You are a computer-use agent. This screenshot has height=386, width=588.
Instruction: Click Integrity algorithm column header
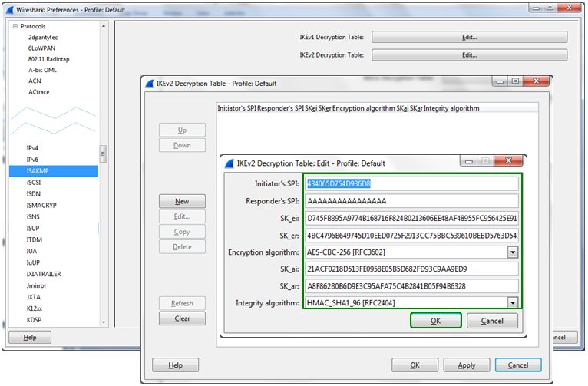tap(451, 108)
